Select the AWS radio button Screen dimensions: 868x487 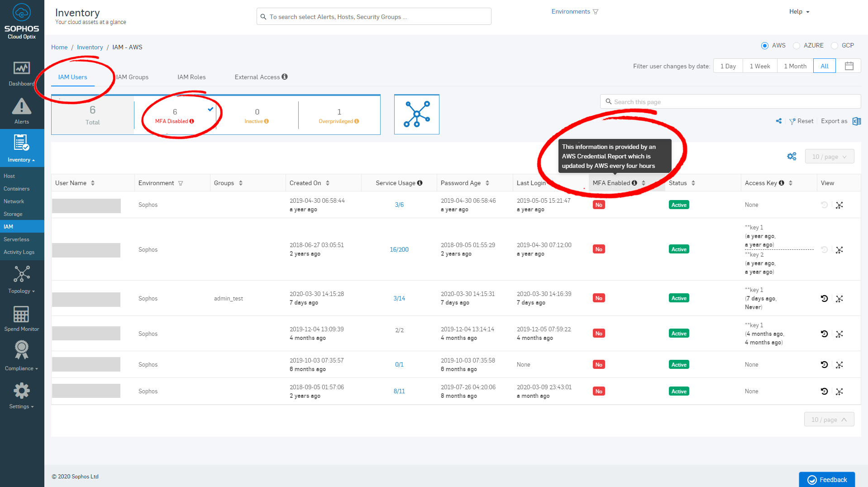[765, 46]
